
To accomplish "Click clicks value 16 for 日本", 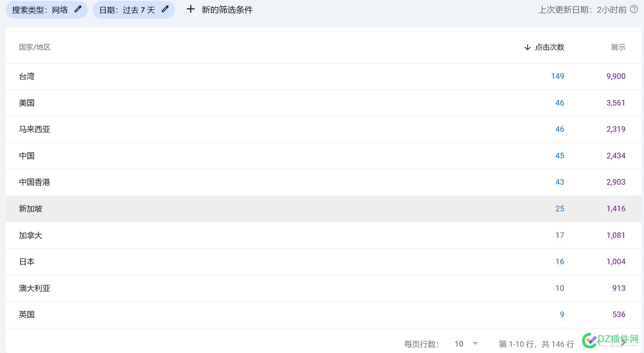I will coord(560,262).
